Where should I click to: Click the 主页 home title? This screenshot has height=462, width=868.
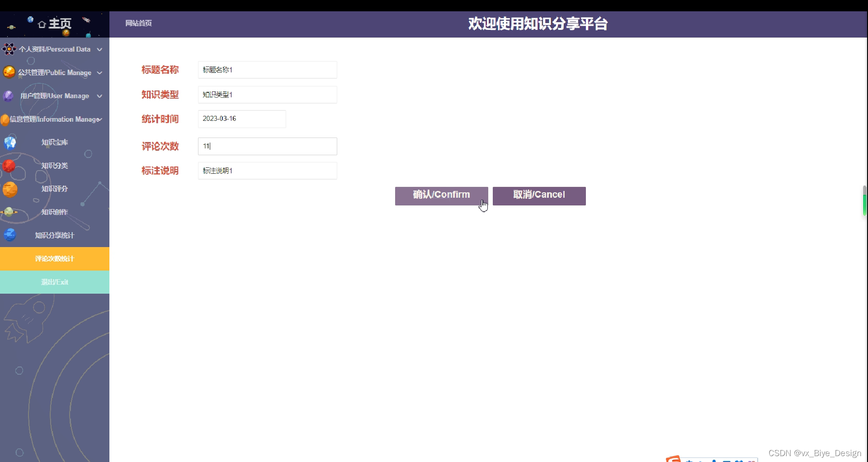click(x=60, y=24)
